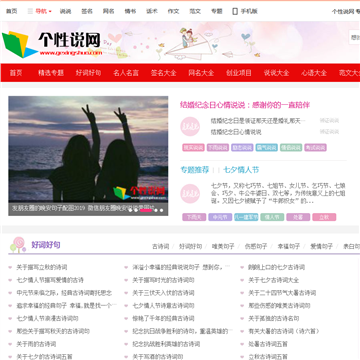Select the first carousel dot
Viewport: 360px width, 360px height.
tap(130, 210)
